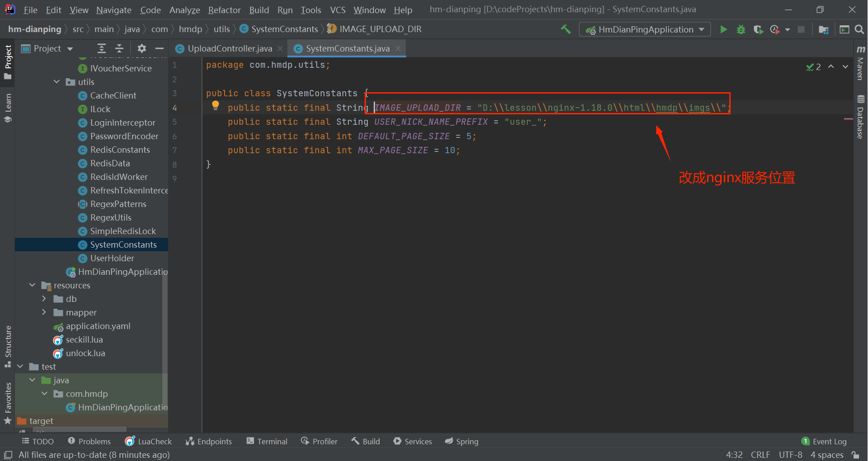
Task: Click the Build project hammer icon
Action: 565,29
